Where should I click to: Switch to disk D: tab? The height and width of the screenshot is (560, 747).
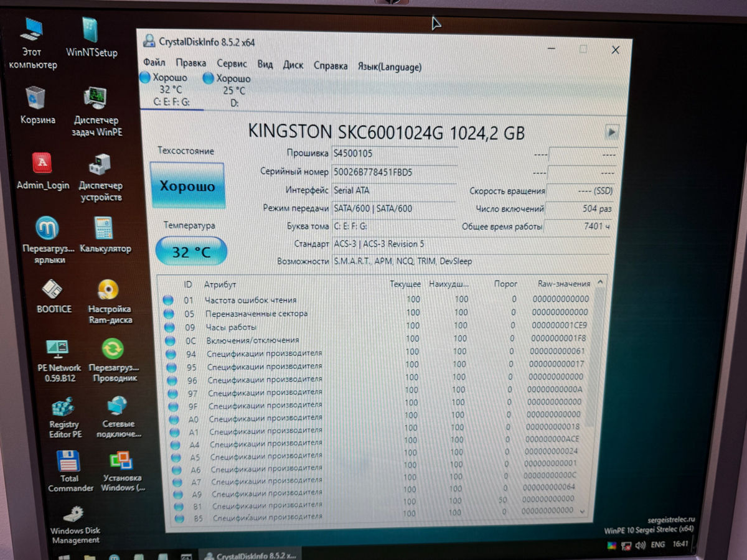click(228, 90)
